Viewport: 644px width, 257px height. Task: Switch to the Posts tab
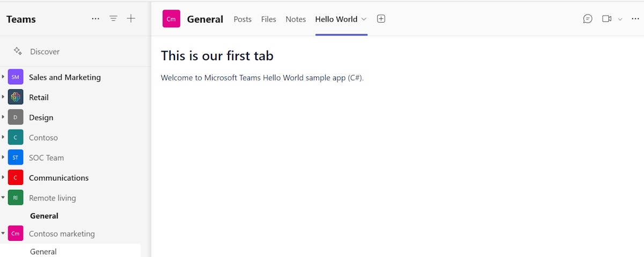[x=243, y=19]
